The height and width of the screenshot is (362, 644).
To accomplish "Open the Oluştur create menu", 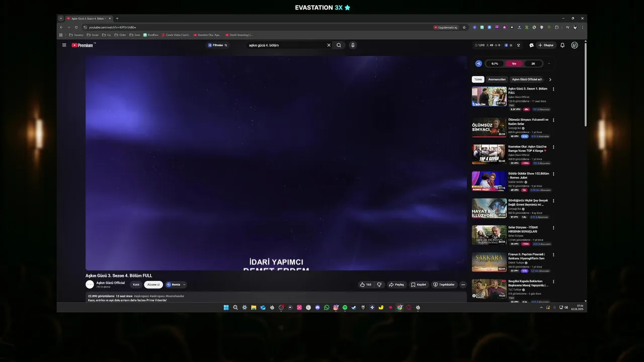I will tap(545, 45).
